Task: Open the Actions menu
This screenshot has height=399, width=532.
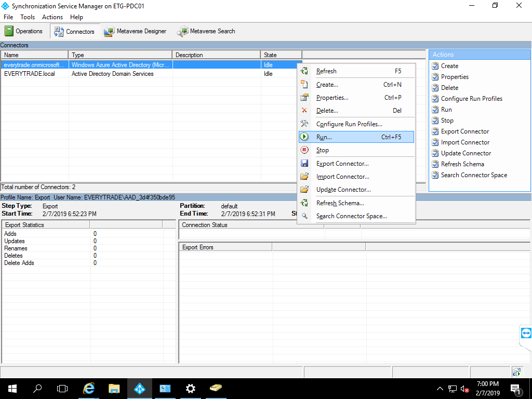Action: coord(52,17)
